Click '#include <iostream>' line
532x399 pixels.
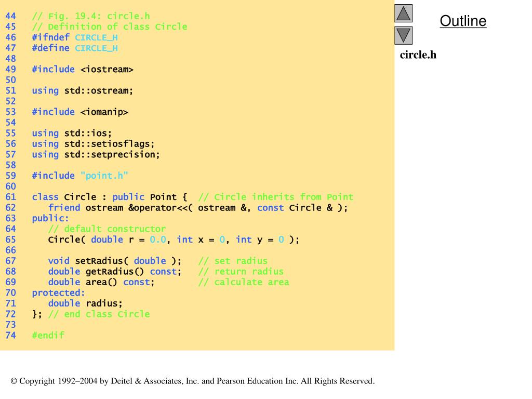click(83, 69)
